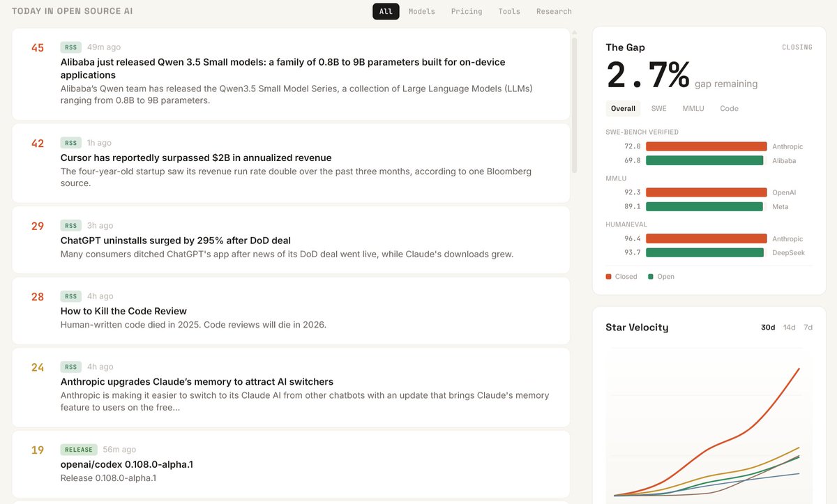The height and width of the screenshot is (504, 837).
Task: Click the OpenAI 92.3 MMLU bar
Action: [707, 192]
